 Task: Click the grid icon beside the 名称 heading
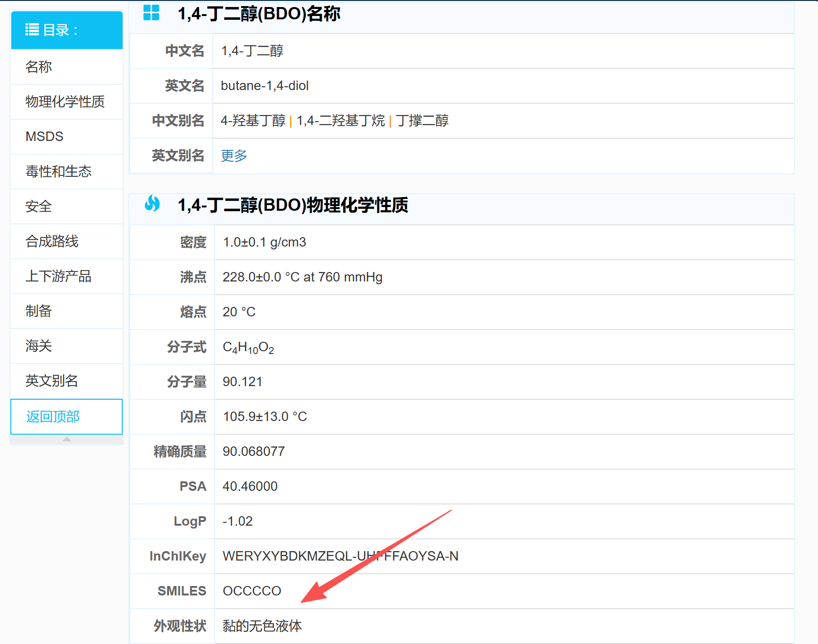click(151, 13)
